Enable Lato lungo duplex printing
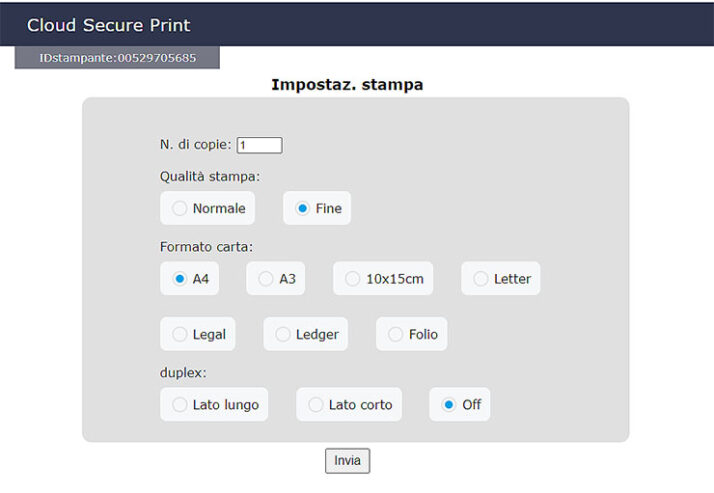 click(x=180, y=405)
